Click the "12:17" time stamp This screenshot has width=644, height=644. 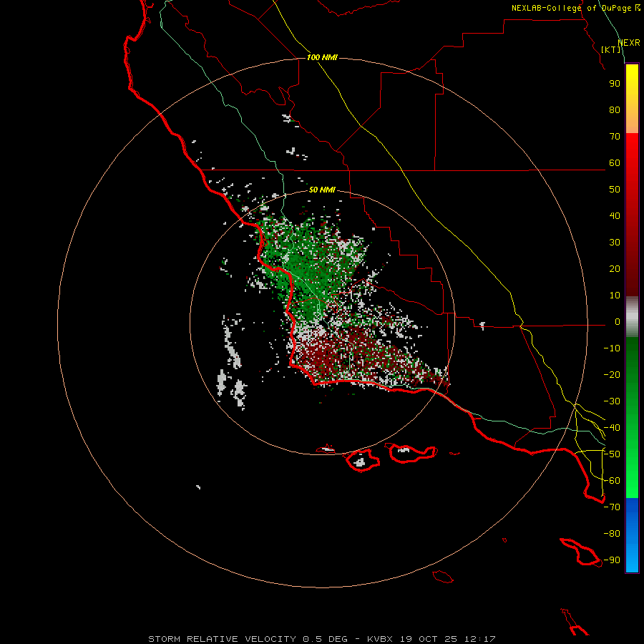[480, 639]
